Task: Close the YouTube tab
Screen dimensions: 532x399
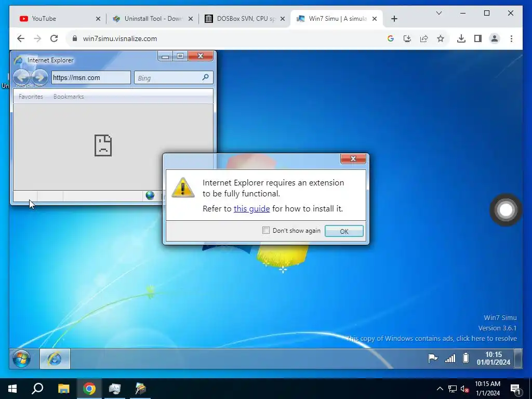Action: tap(98, 19)
